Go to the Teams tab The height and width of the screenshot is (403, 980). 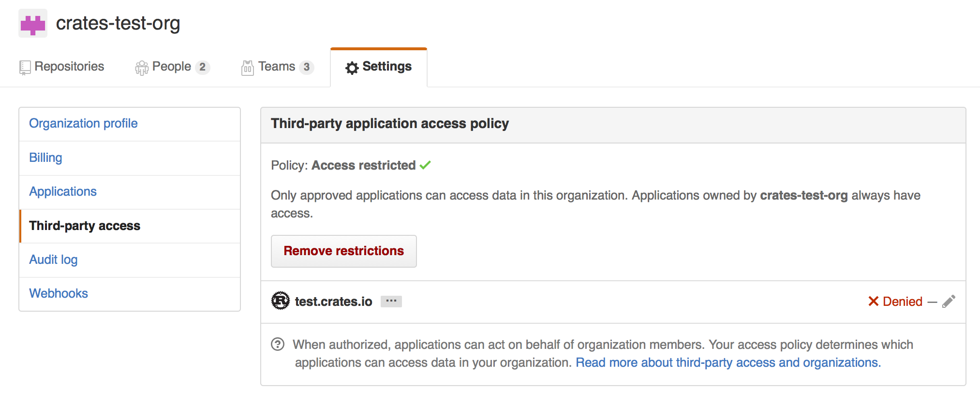[x=277, y=67]
